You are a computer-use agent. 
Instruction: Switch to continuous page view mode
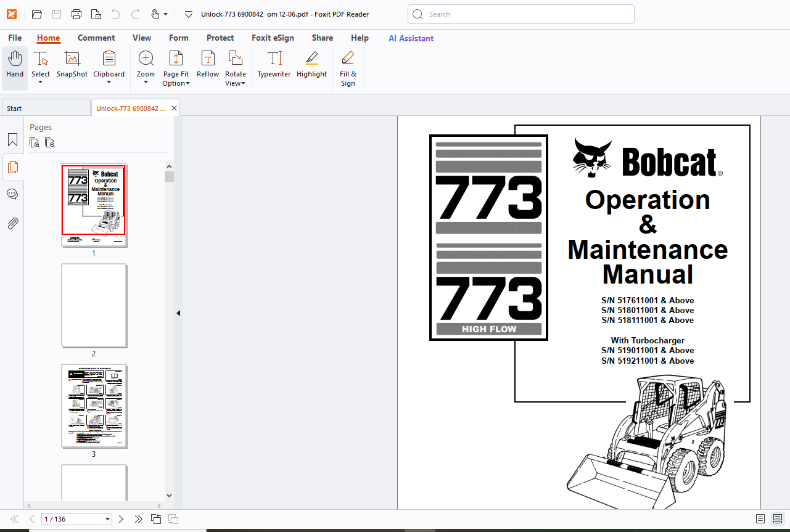pos(778,519)
